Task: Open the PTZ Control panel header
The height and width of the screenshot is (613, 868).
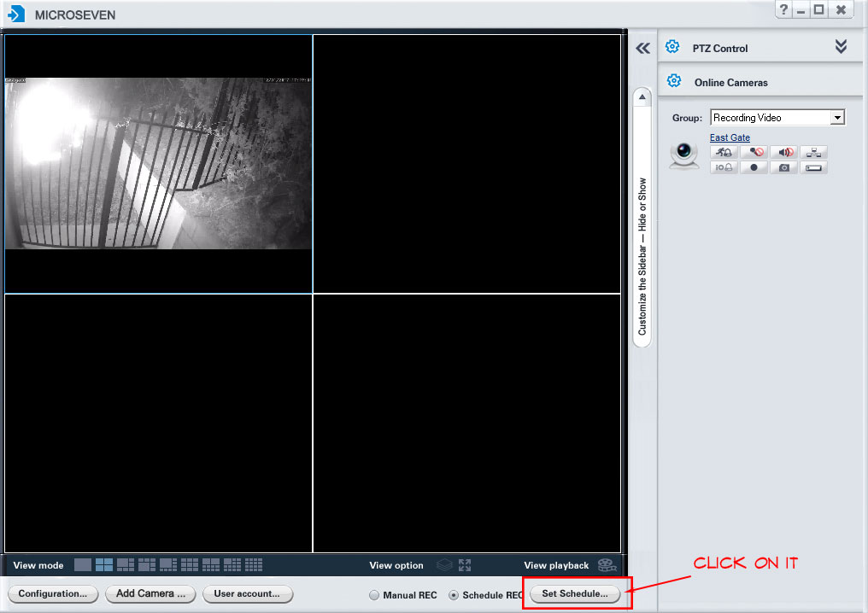Action: [760, 47]
